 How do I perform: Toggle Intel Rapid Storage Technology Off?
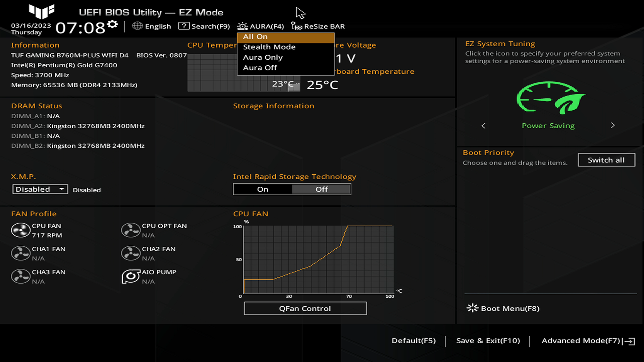click(x=321, y=189)
